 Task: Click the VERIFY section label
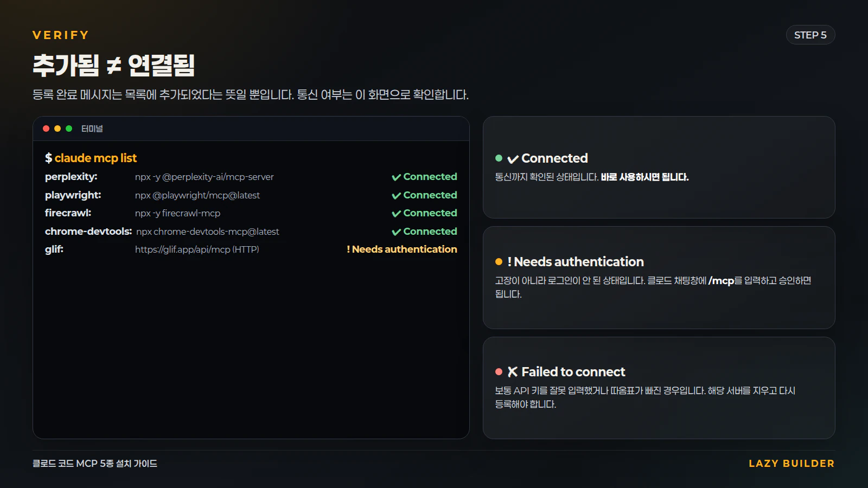click(x=61, y=35)
